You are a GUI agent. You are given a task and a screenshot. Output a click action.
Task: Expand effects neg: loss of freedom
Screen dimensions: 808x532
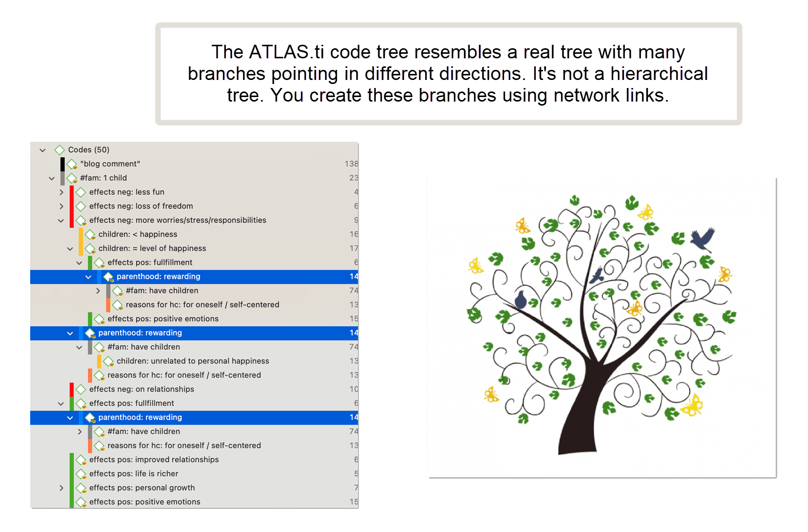tap(61, 206)
